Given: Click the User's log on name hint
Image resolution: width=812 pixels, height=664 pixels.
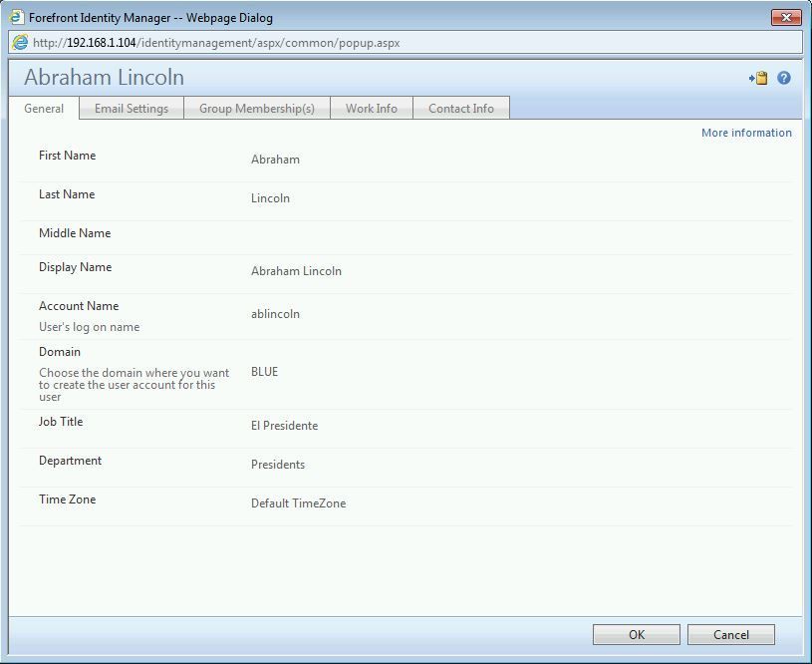Looking at the screenshot, I should 89,327.
